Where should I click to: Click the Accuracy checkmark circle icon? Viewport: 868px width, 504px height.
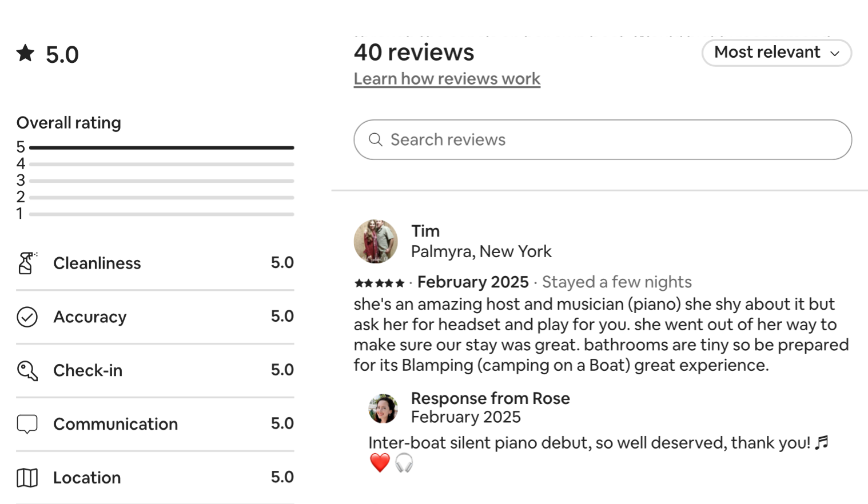[x=27, y=317]
